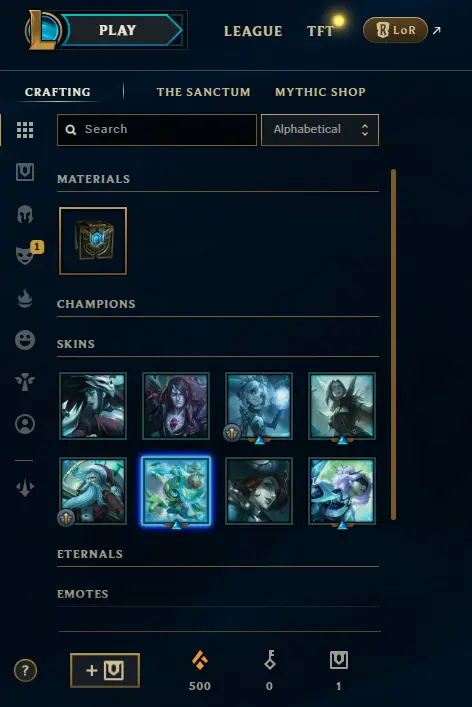The image size is (472, 707).
Task: Open the Mythic Shop tab
Action: [321, 92]
